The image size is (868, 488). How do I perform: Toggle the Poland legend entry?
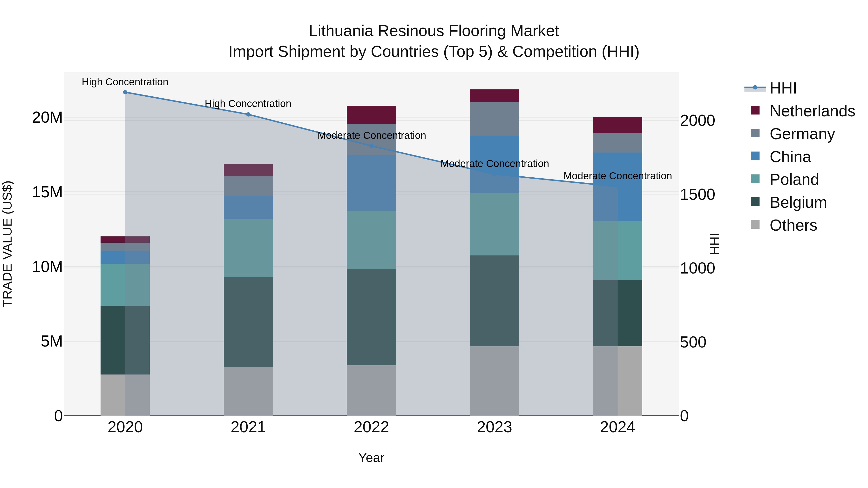point(784,180)
